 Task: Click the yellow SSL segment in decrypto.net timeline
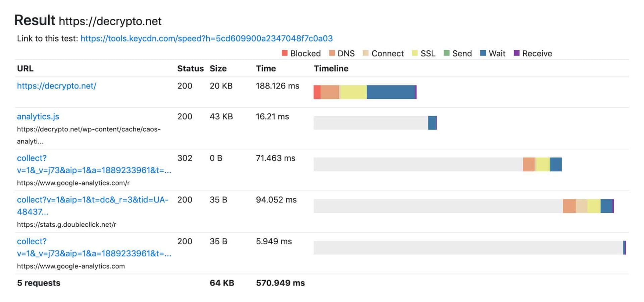tap(354, 92)
